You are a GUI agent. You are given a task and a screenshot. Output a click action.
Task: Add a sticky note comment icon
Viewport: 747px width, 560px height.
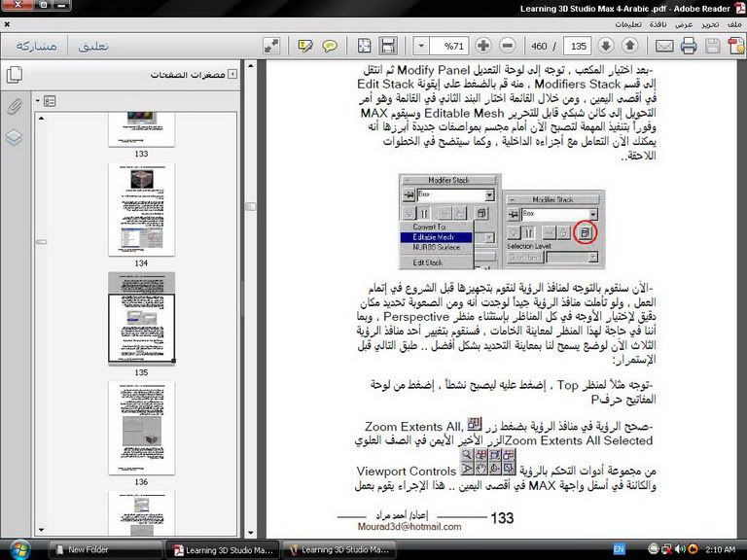[x=330, y=46]
